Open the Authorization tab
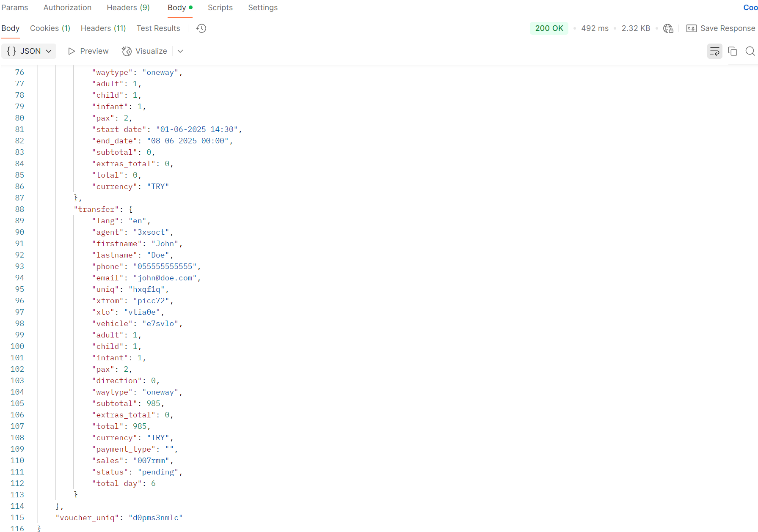The height and width of the screenshot is (532, 758). (x=67, y=8)
